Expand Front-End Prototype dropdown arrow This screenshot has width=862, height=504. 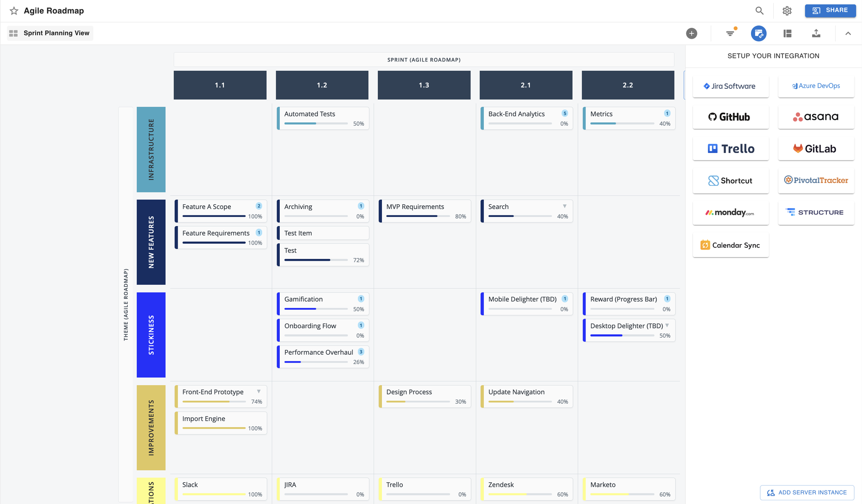pyautogui.click(x=259, y=392)
